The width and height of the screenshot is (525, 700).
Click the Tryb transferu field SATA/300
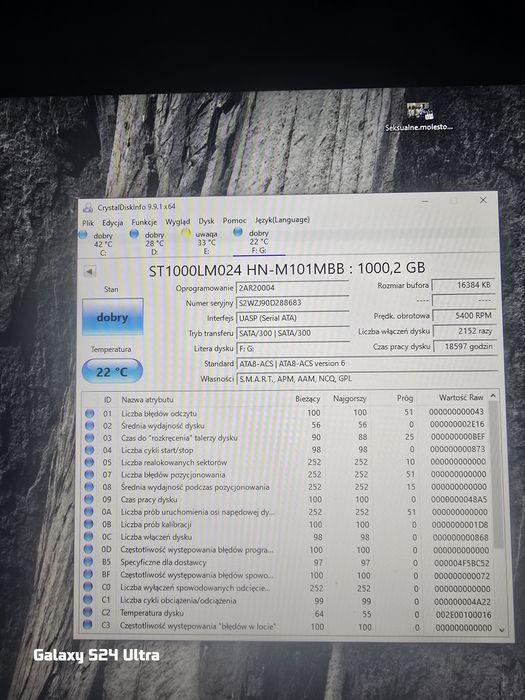coord(293,333)
